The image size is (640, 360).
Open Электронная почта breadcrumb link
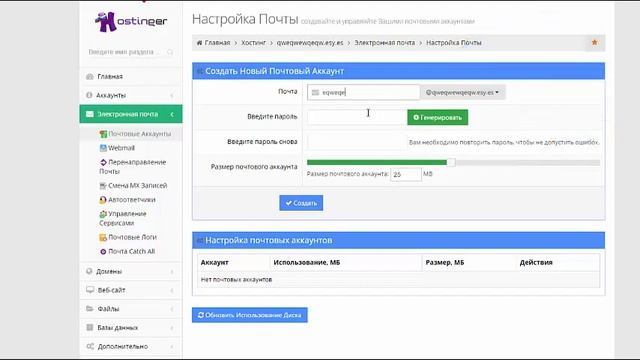pos(384,42)
